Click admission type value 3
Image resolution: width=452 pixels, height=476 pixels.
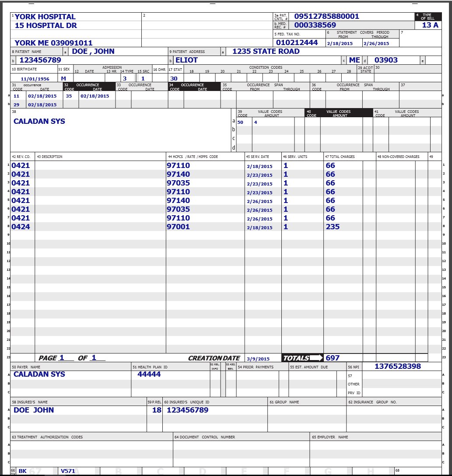pyautogui.click(x=124, y=79)
